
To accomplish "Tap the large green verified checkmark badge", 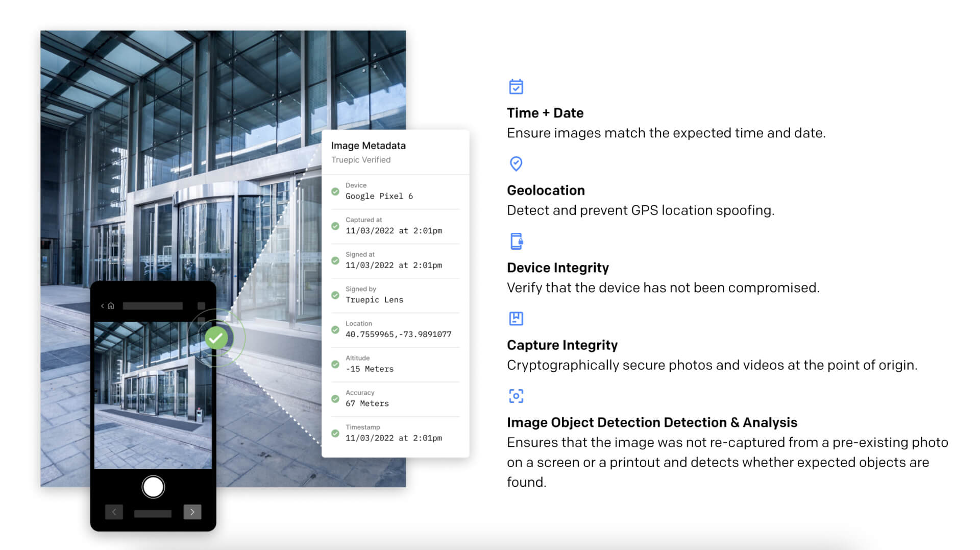I will [x=216, y=338].
